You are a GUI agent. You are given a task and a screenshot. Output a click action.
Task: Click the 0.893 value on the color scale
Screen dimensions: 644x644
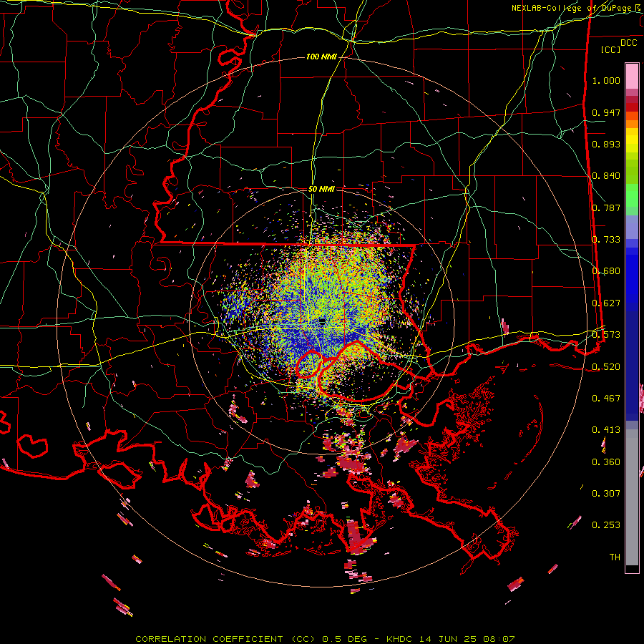coord(606,144)
